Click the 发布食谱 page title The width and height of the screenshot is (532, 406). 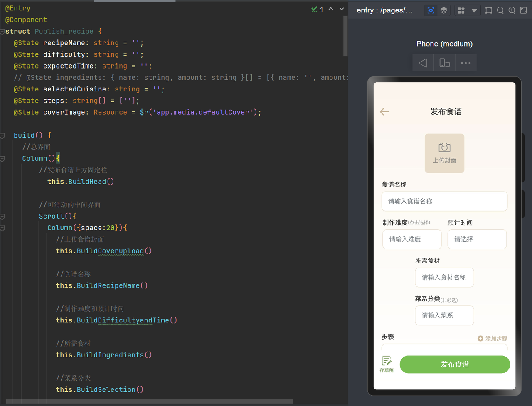coord(446,111)
